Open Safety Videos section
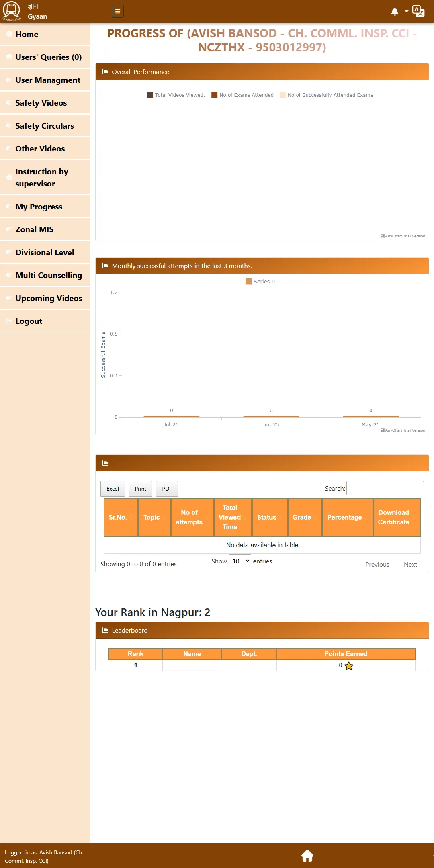Image resolution: width=434 pixels, height=868 pixels. tap(45, 103)
